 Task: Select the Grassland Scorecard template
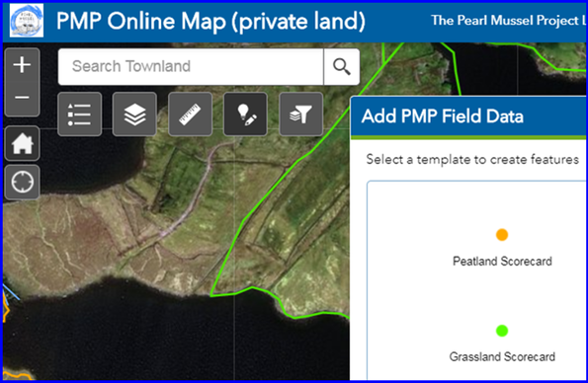[502, 344]
